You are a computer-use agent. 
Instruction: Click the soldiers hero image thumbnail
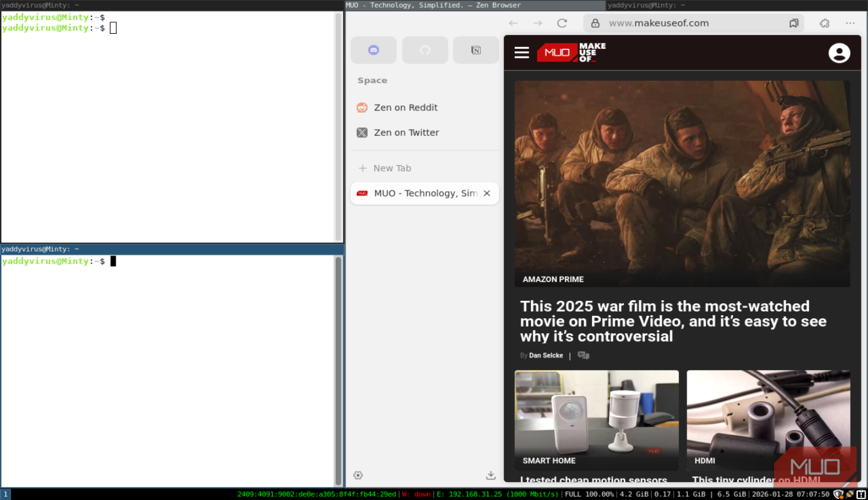click(682, 184)
